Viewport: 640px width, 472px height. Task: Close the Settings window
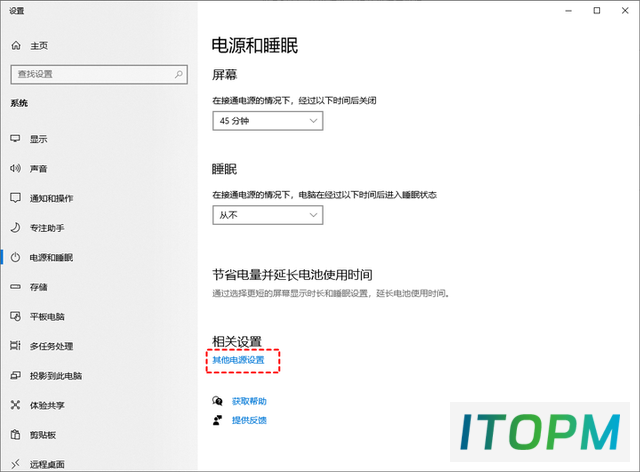coord(625,11)
